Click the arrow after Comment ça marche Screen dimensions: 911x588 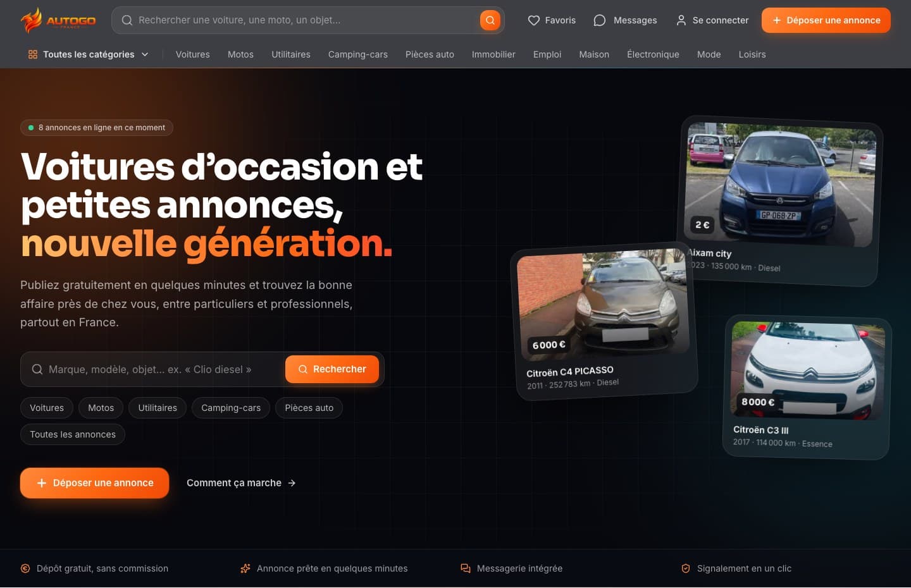click(x=292, y=483)
